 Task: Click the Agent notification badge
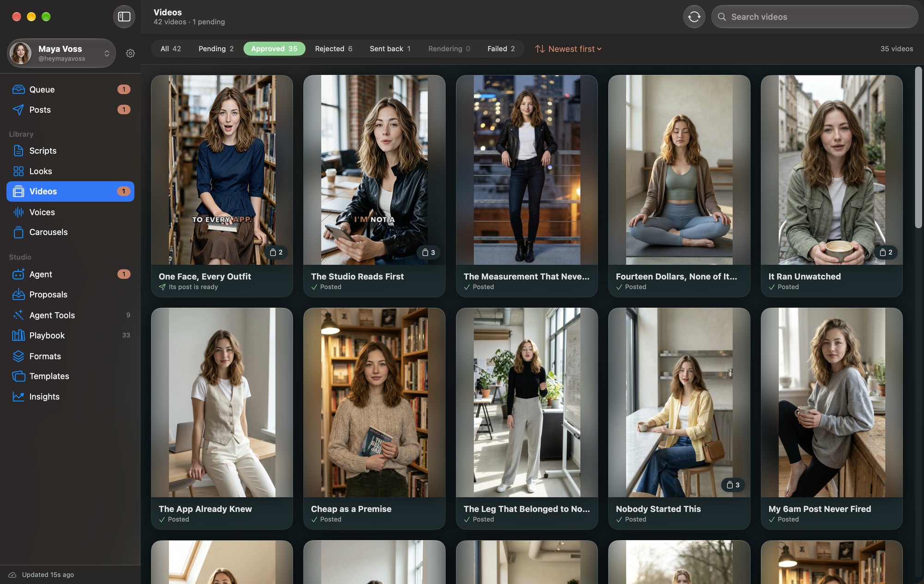[123, 274]
